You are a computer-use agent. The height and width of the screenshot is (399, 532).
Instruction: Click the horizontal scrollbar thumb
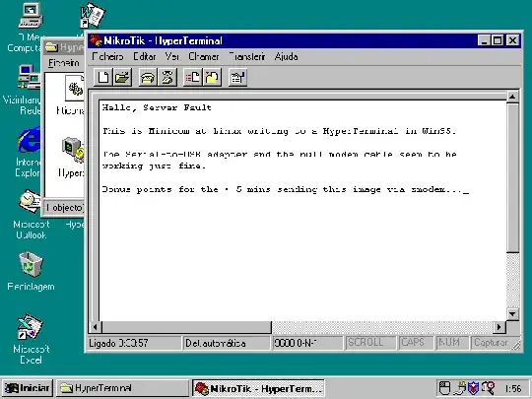pos(186,327)
